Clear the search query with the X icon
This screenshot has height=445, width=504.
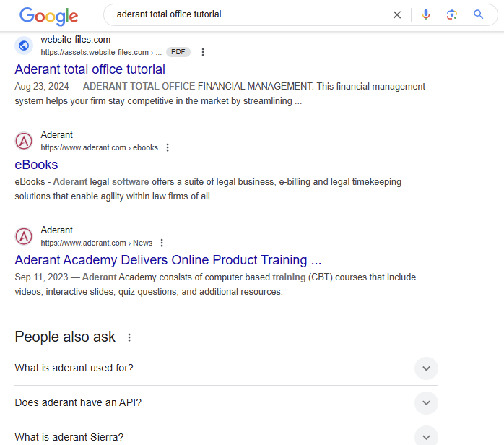[397, 15]
